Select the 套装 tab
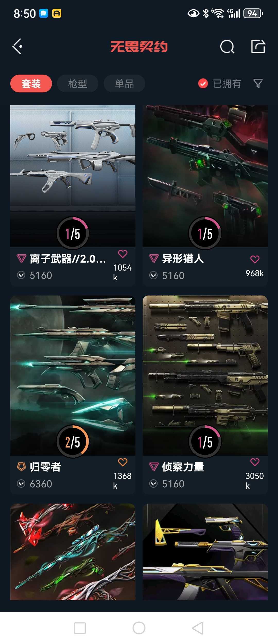 [x=31, y=84]
